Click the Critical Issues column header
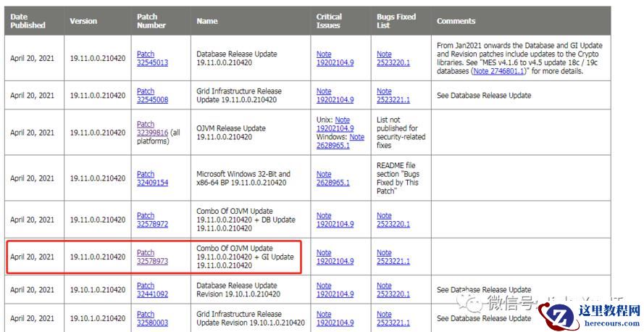The width and height of the screenshot is (644, 332). click(330, 20)
